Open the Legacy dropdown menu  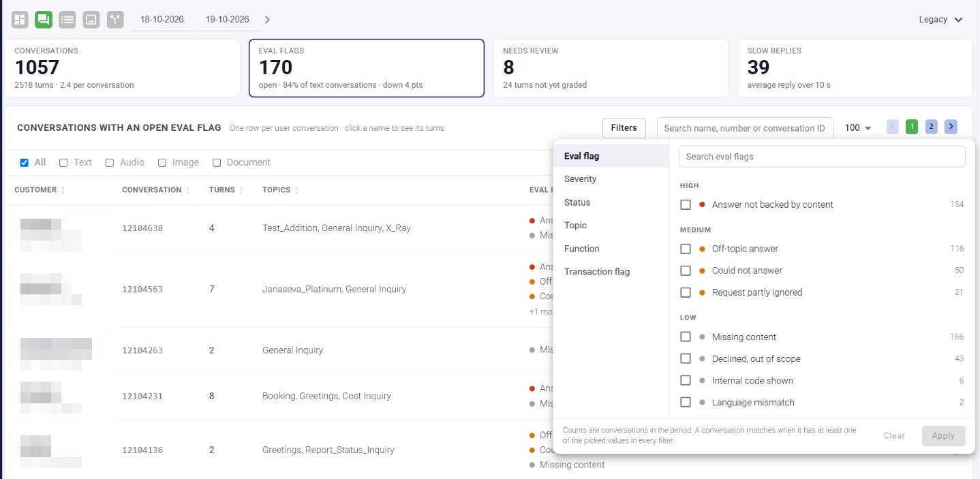point(940,20)
